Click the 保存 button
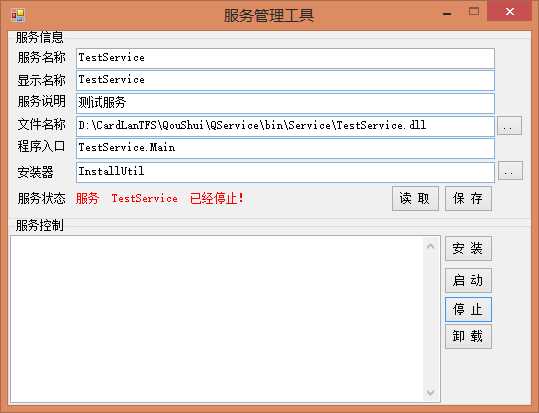Viewport: 539px width, 413px height. [x=468, y=198]
